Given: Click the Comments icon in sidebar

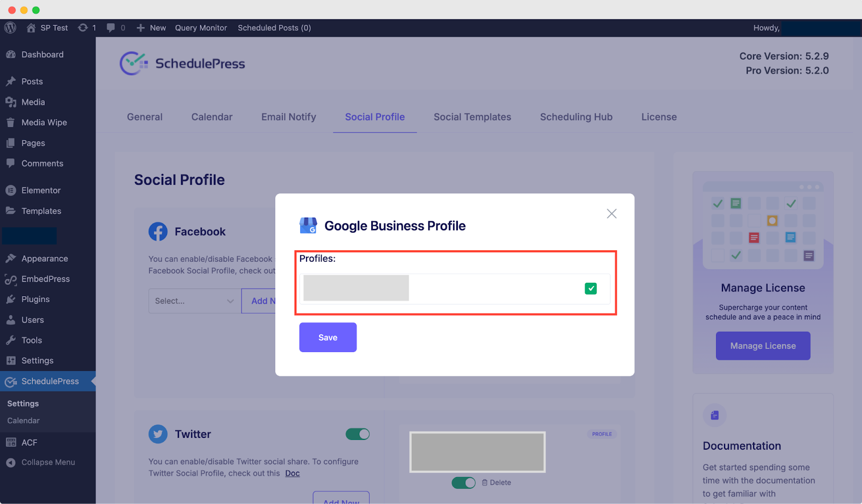Looking at the screenshot, I should [11, 163].
